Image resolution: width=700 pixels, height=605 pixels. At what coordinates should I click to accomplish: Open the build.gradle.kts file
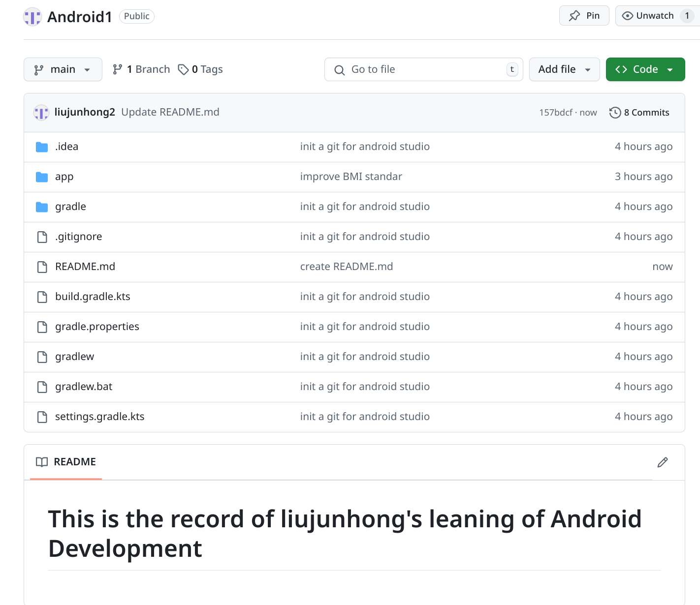[93, 297]
